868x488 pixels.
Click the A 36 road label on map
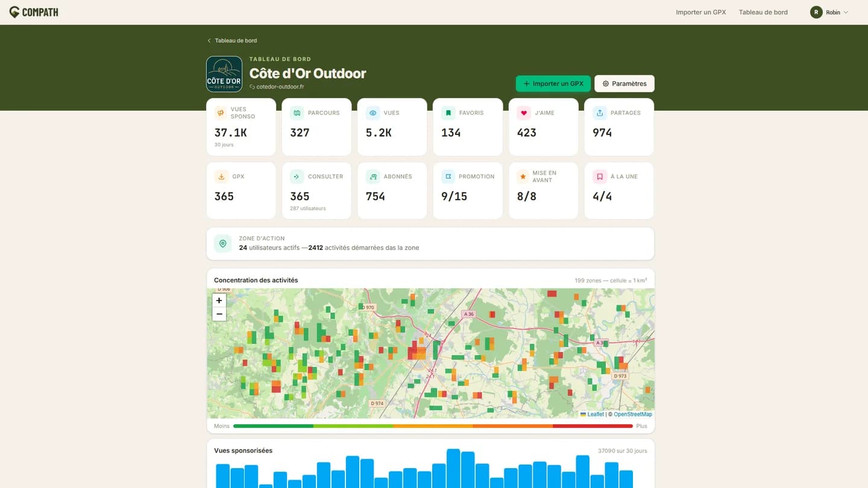pos(468,314)
